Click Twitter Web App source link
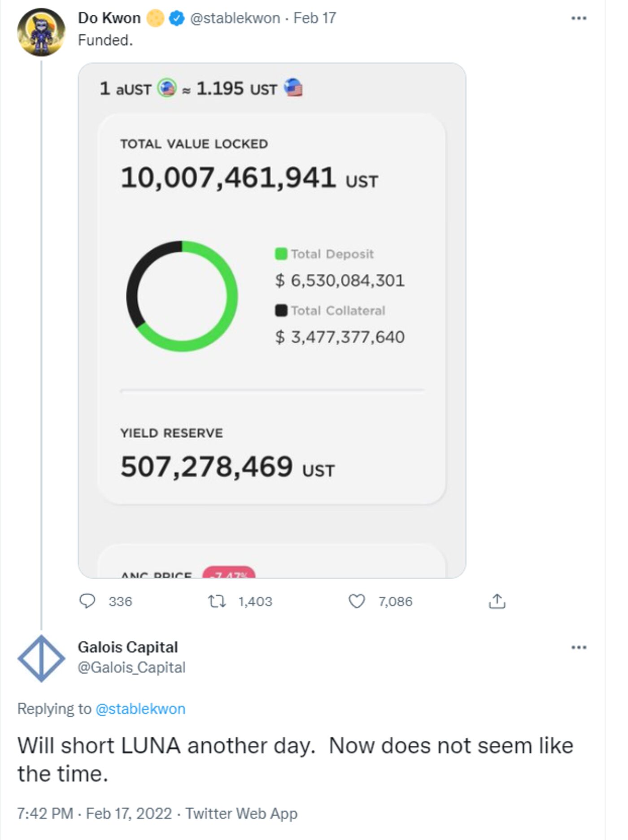The height and width of the screenshot is (840, 628). tap(241, 813)
